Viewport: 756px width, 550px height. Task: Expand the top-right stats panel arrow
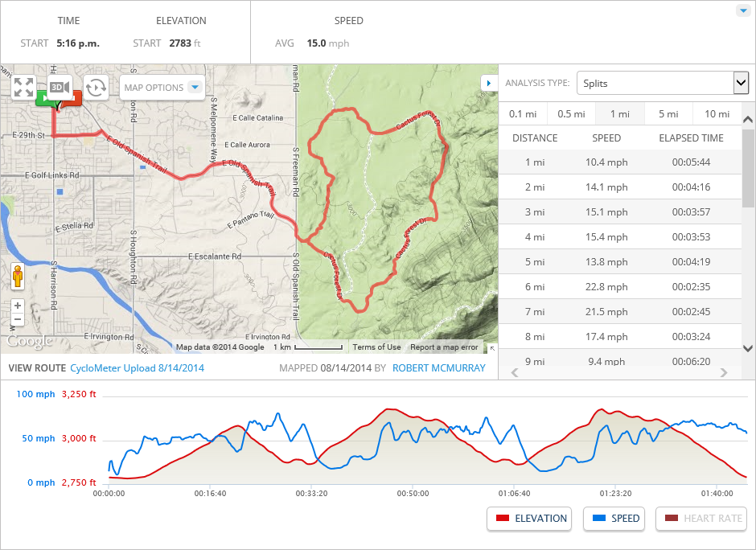click(x=742, y=10)
